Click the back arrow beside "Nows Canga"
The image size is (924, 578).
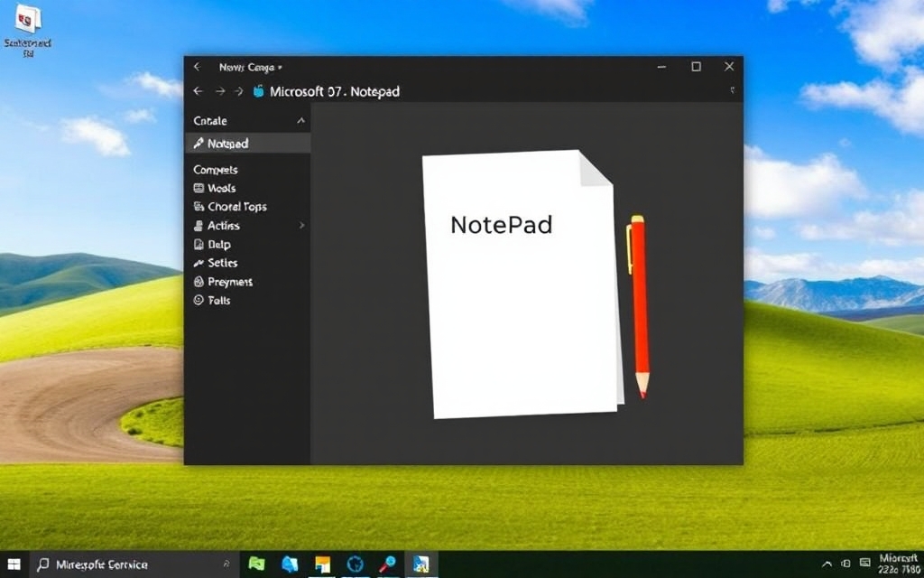click(x=198, y=67)
